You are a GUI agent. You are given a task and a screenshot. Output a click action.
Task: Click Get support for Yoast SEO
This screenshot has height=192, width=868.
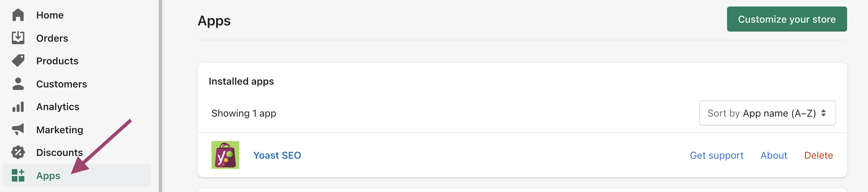point(716,155)
